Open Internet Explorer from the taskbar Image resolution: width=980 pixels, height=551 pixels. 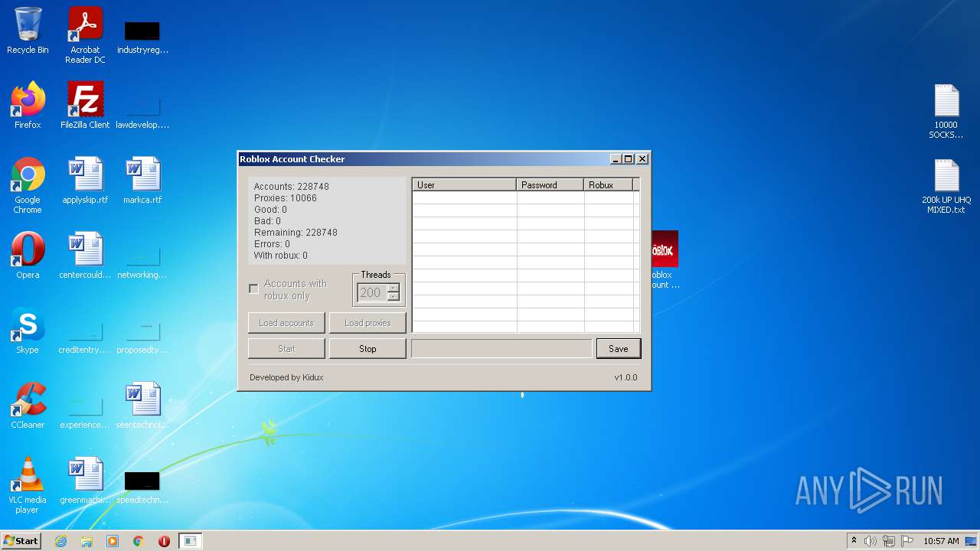pos(61,541)
